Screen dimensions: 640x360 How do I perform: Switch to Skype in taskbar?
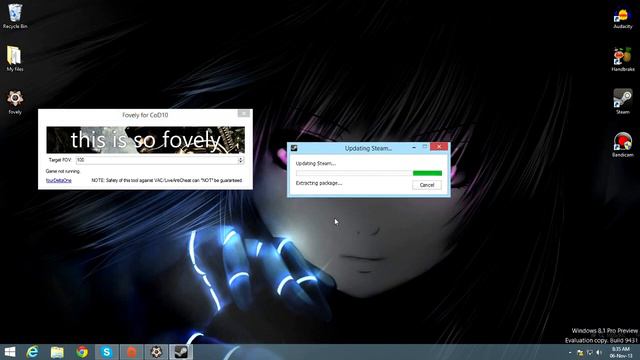tap(107, 352)
